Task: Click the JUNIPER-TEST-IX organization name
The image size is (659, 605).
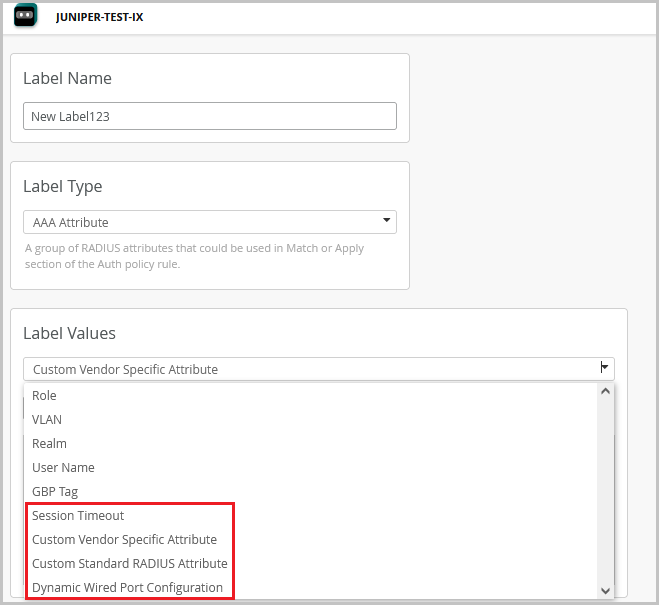Action: pos(99,17)
